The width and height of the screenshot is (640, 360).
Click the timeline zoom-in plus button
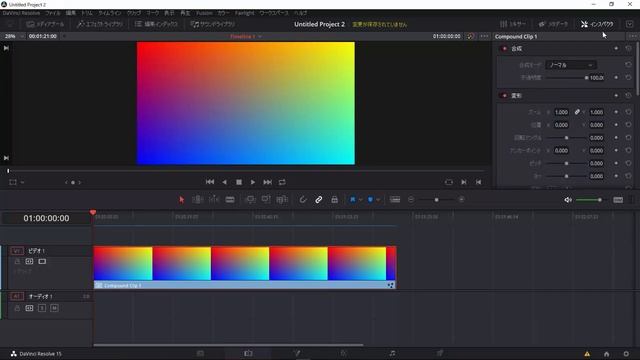(x=461, y=200)
